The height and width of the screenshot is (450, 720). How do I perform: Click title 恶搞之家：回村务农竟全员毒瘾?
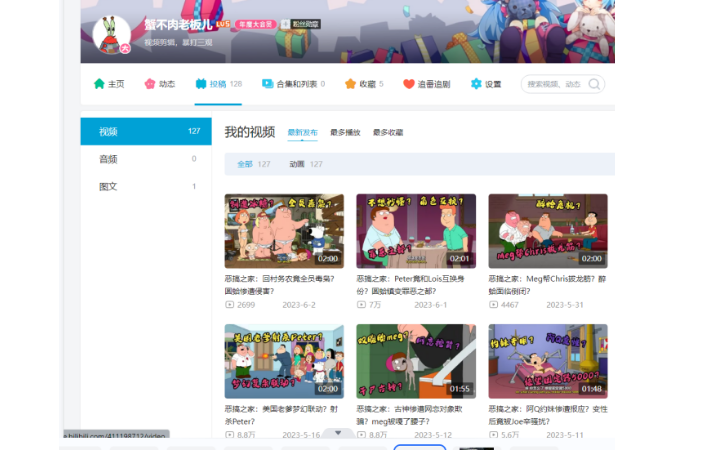tap(280, 285)
